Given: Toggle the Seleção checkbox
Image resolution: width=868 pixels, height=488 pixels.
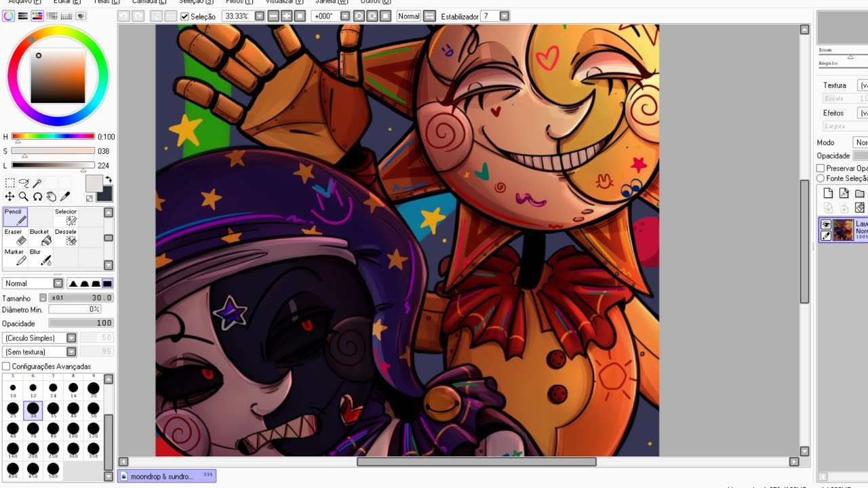Looking at the screenshot, I should pos(184,16).
